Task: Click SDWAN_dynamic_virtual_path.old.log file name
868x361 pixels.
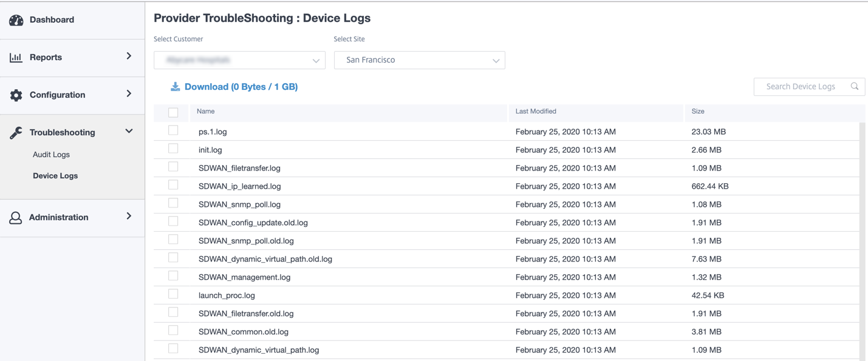Action: (265, 259)
